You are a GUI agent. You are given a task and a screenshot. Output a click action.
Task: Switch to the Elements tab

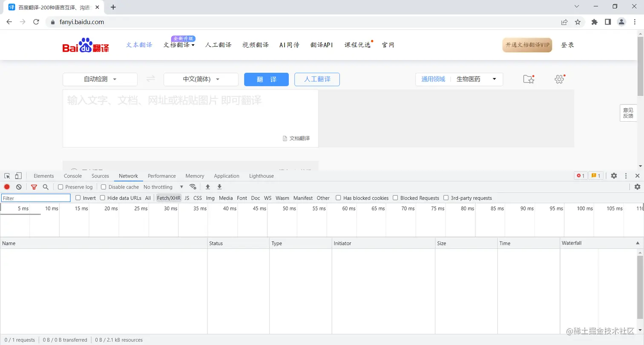pyautogui.click(x=44, y=176)
